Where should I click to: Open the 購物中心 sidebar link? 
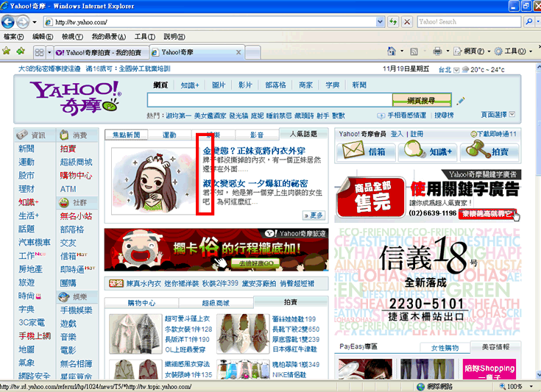(x=76, y=176)
